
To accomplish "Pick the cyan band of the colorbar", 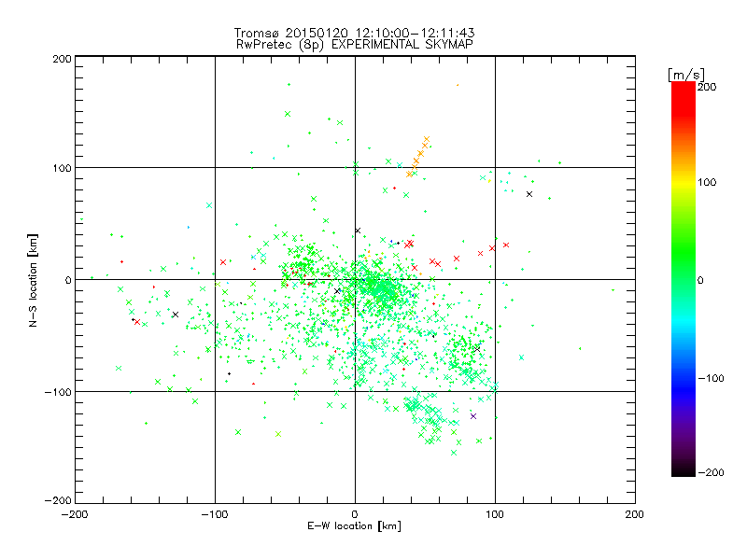I will (x=684, y=324).
